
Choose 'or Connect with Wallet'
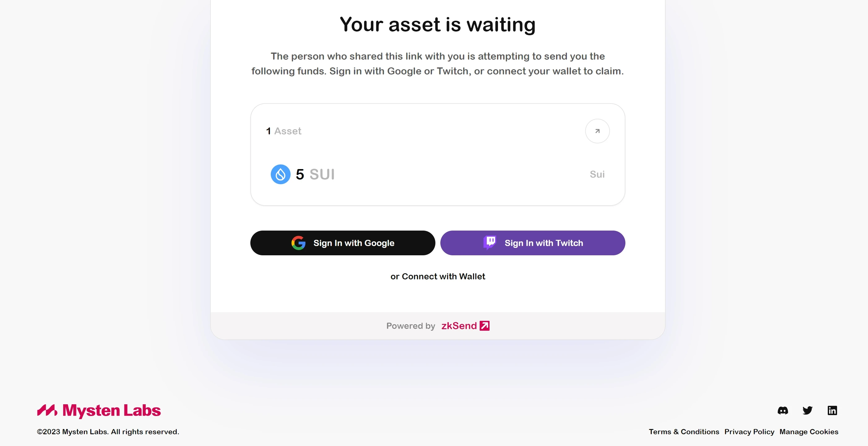(x=438, y=276)
